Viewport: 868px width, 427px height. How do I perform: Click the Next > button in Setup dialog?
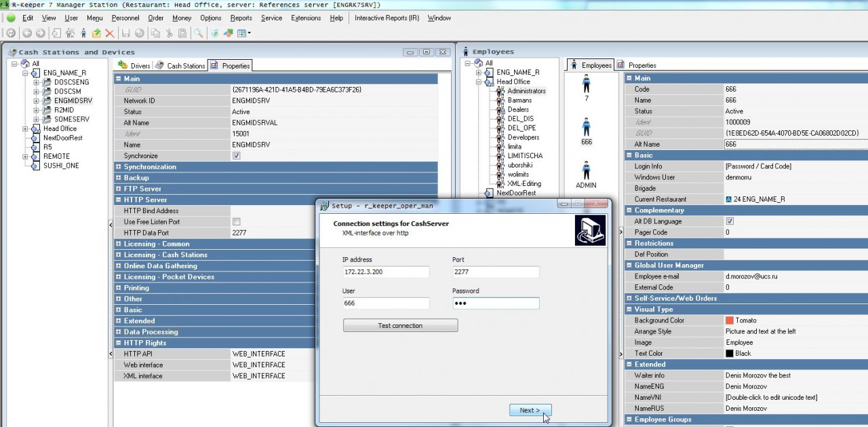pos(530,410)
